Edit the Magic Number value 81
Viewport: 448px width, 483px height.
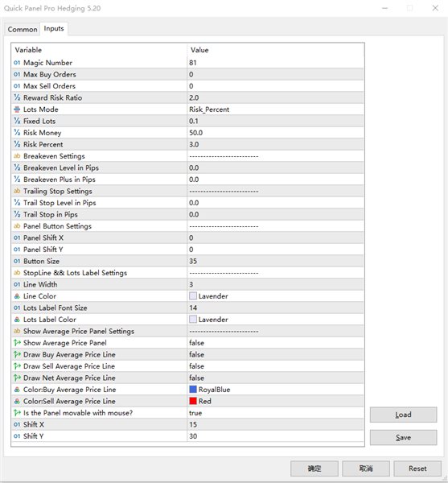click(275, 63)
